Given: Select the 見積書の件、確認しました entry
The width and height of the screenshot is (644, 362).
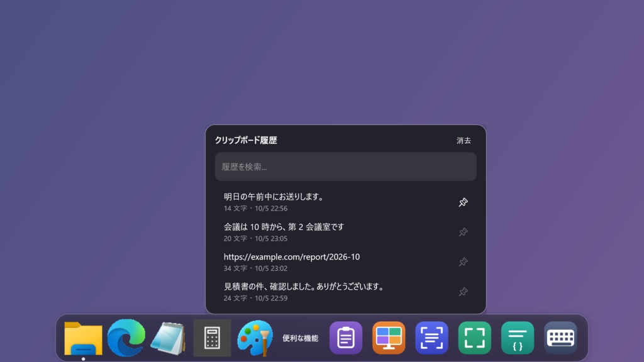Looking at the screenshot, I should coord(345,292).
